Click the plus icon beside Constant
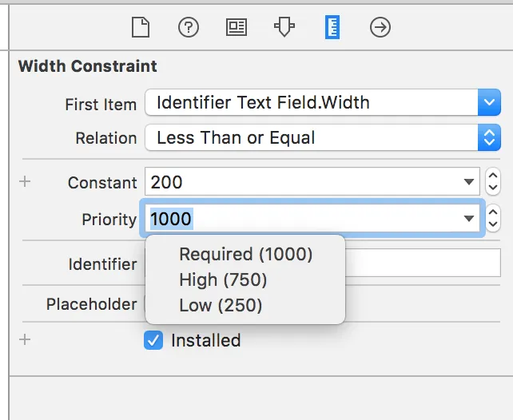 point(25,182)
